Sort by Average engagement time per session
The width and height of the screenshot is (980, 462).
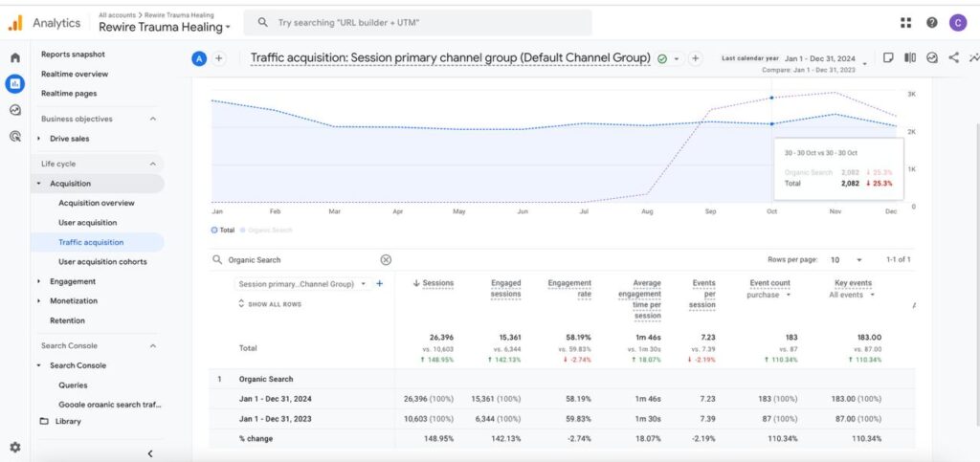pyautogui.click(x=639, y=299)
